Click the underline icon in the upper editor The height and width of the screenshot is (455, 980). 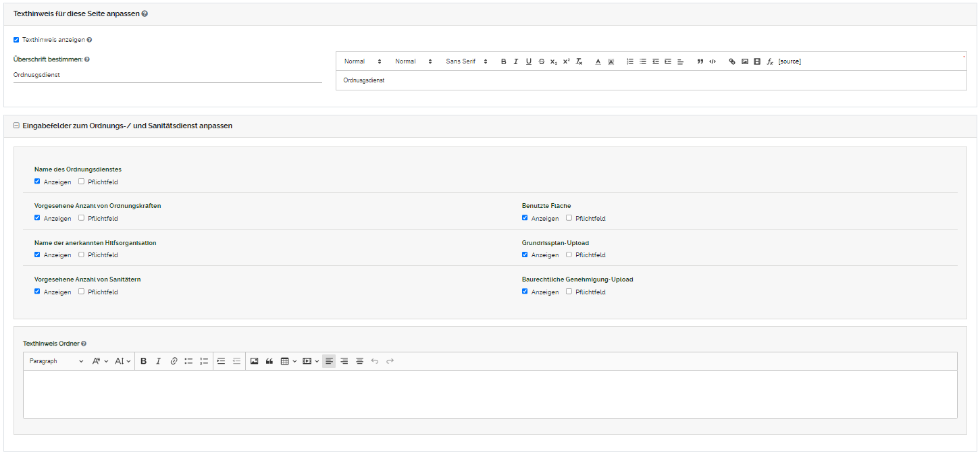pyautogui.click(x=529, y=61)
